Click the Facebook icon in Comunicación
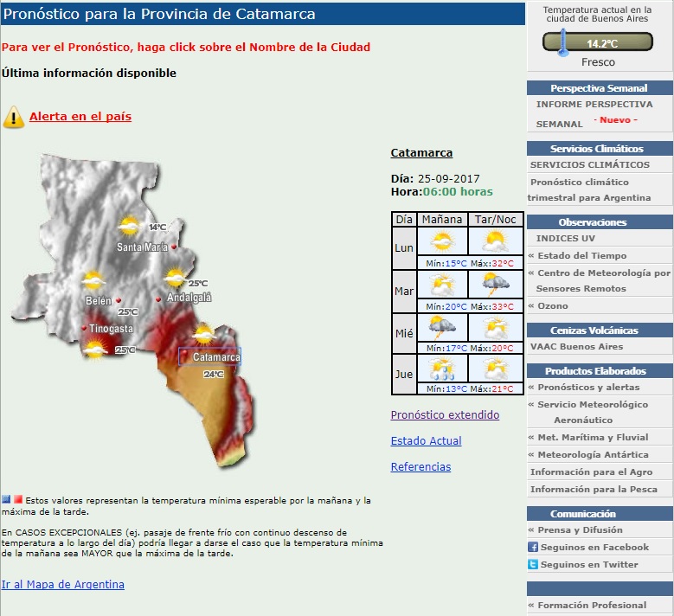The width and height of the screenshot is (674, 616). [x=533, y=548]
